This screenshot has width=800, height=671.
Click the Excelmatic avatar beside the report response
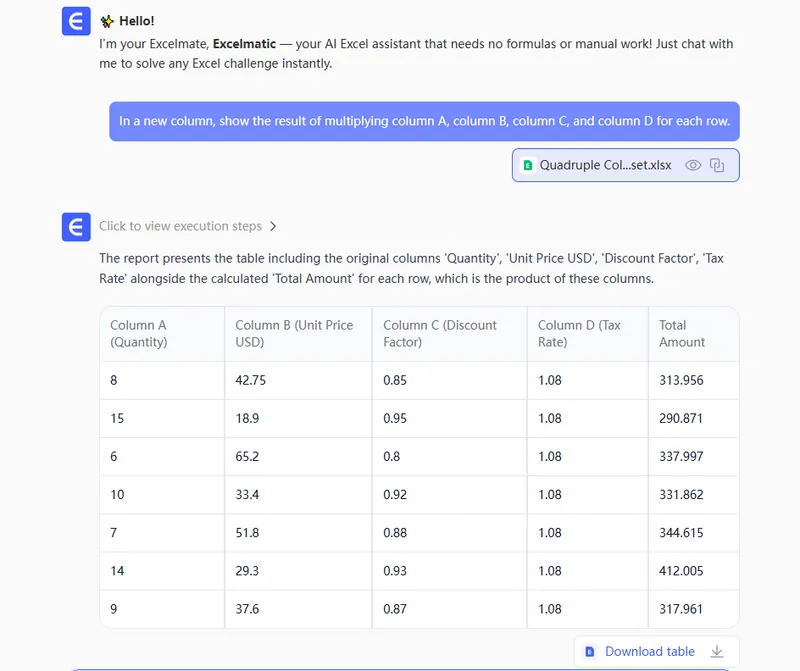pyautogui.click(x=76, y=227)
